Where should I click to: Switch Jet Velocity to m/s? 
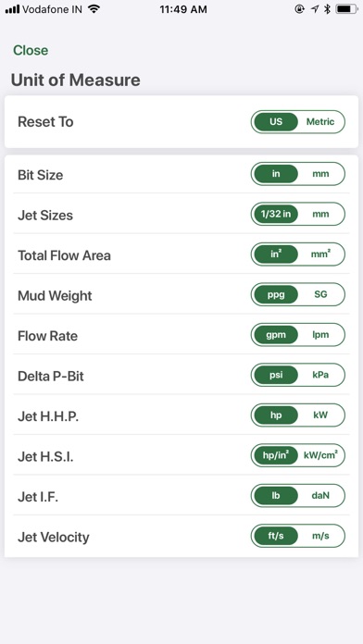[320, 536]
